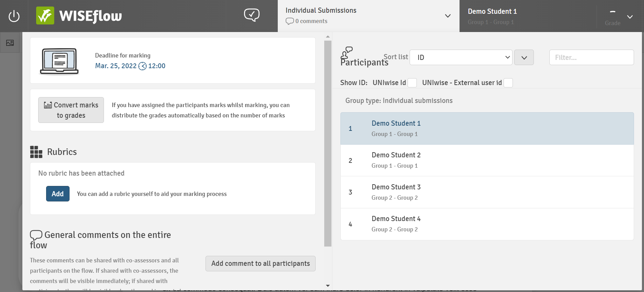Click the 0 comments bubble icon
The image size is (644, 292).
tap(289, 21)
